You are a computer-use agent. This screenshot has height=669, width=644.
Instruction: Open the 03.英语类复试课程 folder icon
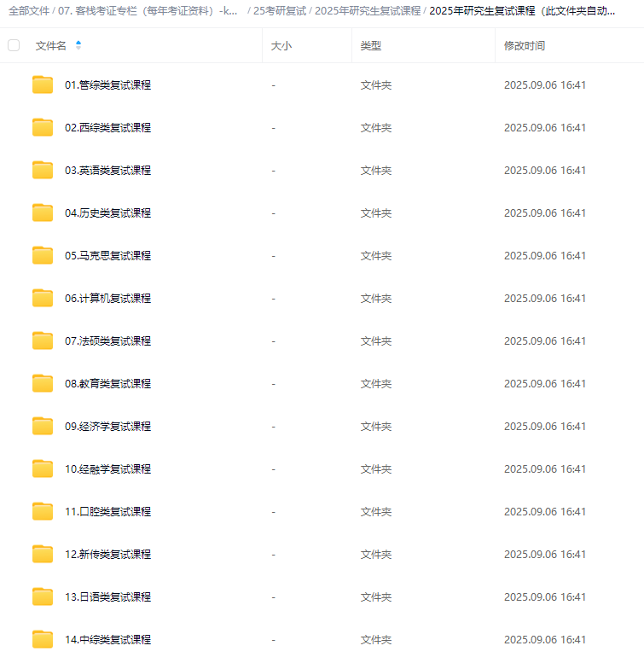tap(43, 170)
